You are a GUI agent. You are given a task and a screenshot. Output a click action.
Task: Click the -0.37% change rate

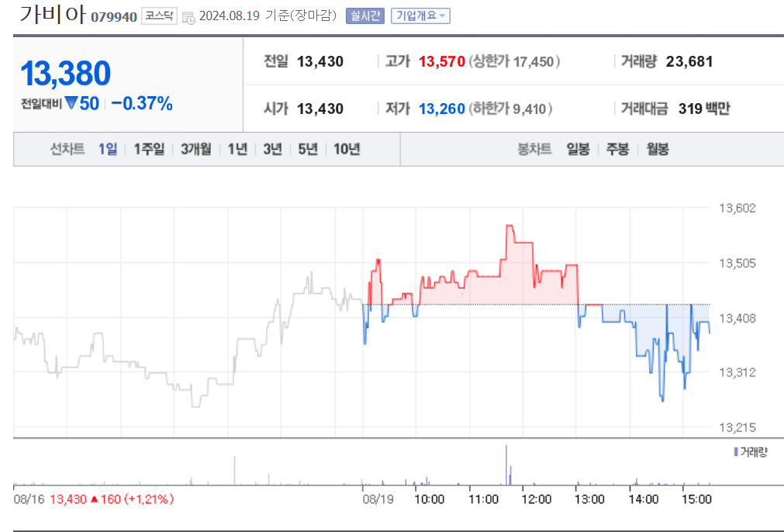coord(142,103)
